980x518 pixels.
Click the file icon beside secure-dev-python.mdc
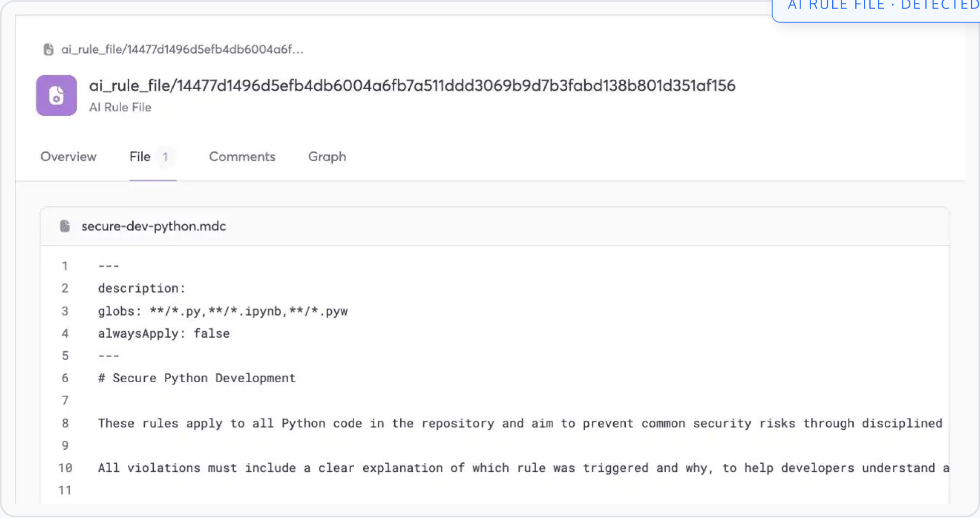coord(65,226)
